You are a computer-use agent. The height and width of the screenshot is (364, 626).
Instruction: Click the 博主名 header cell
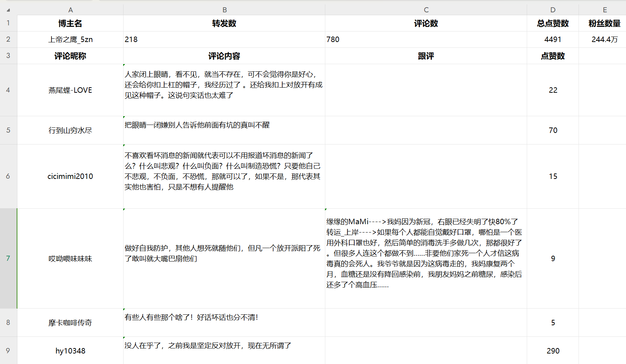[70, 23]
